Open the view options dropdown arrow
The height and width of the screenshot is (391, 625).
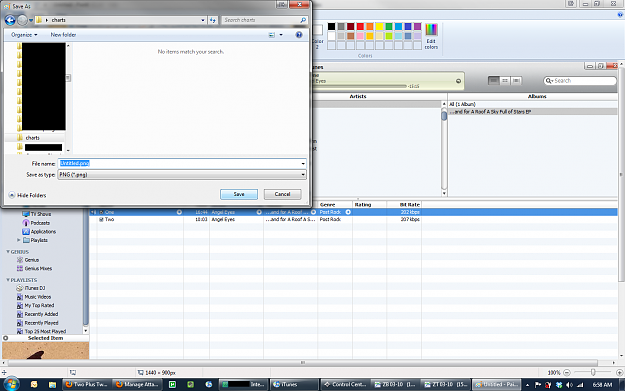pyautogui.click(x=281, y=35)
